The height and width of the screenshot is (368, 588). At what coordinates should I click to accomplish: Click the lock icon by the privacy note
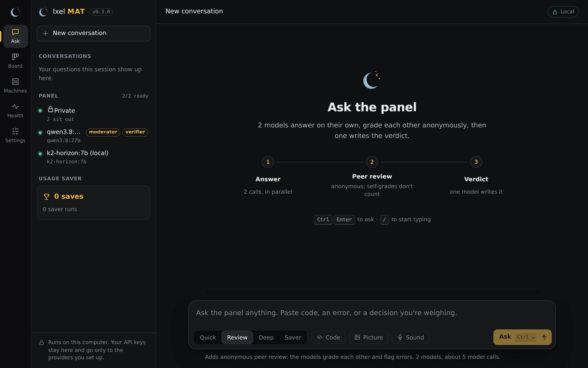click(42, 343)
